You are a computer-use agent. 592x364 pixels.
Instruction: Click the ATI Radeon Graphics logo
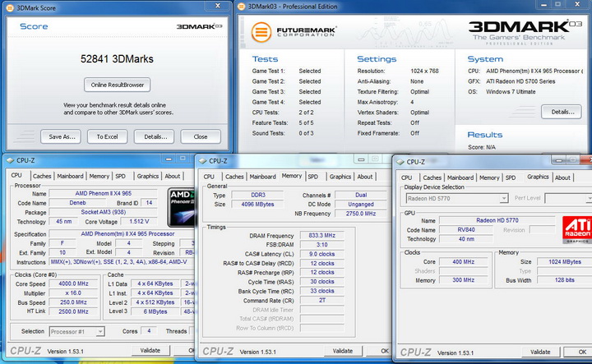(x=576, y=230)
